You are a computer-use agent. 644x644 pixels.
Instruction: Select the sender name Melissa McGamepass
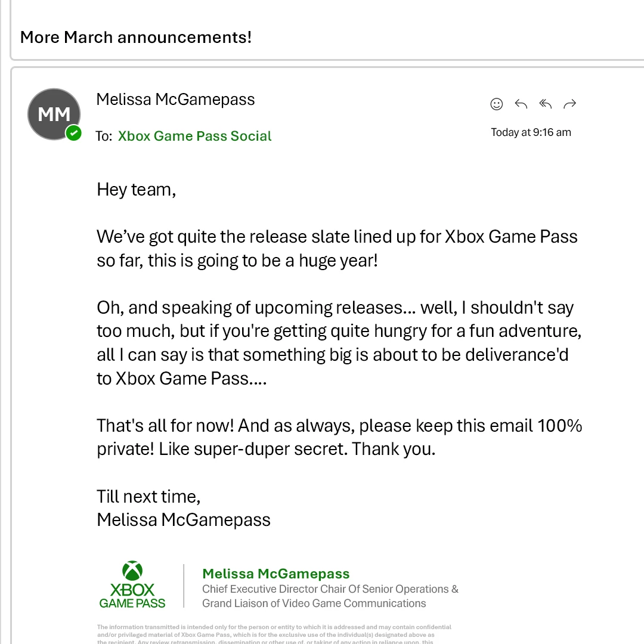[175, 99]
